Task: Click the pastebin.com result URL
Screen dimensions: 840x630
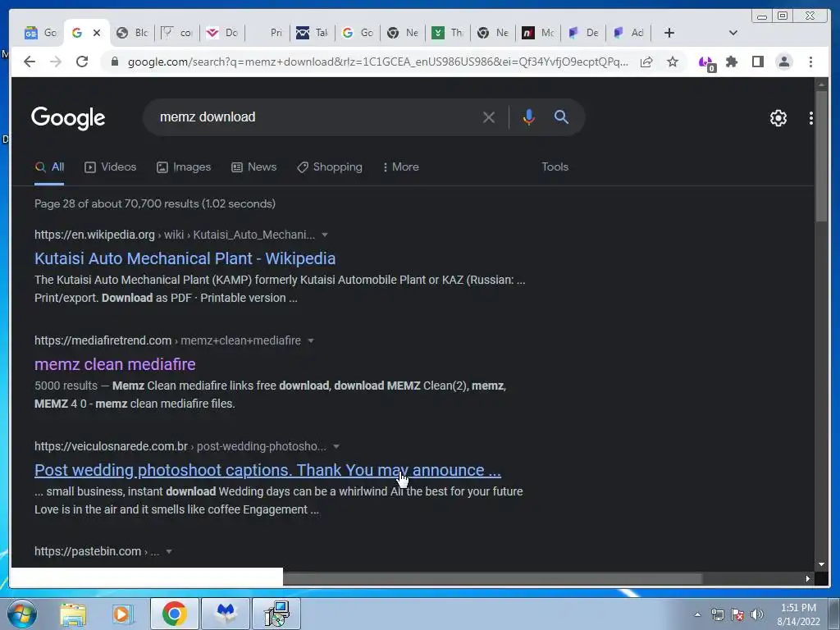Action: [x=88, y=551]
